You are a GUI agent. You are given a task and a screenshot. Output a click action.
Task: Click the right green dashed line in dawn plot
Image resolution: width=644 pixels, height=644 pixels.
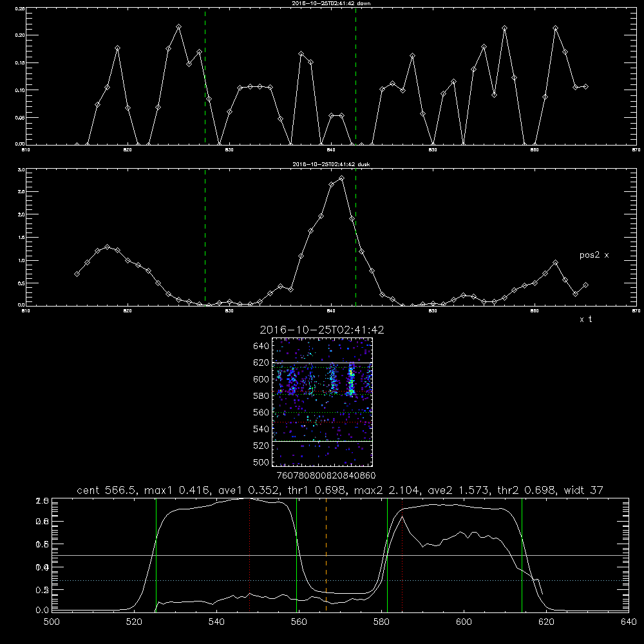point(355,77)
